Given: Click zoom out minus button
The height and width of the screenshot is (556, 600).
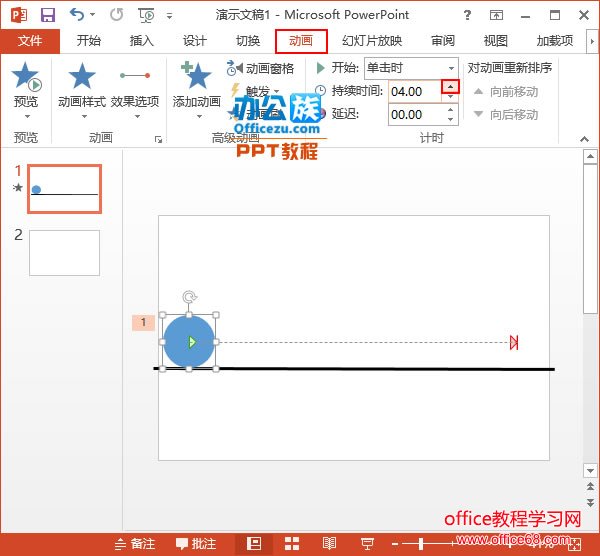Looking at the screenshot, I should (x=395, y=544).
